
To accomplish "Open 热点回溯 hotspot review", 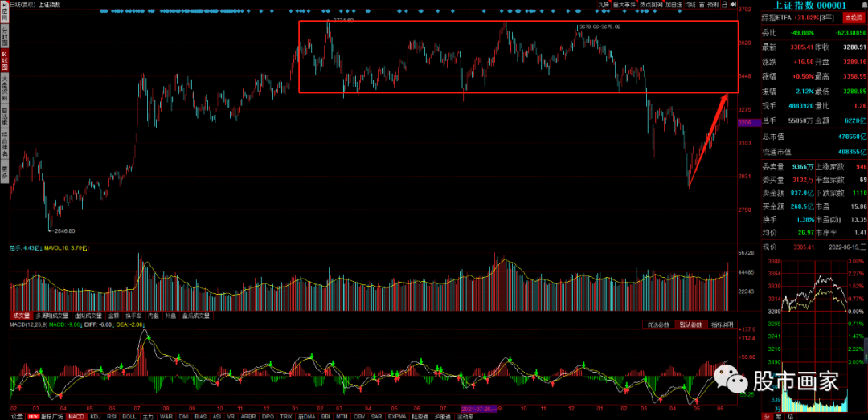I will [x=652, y=5].
